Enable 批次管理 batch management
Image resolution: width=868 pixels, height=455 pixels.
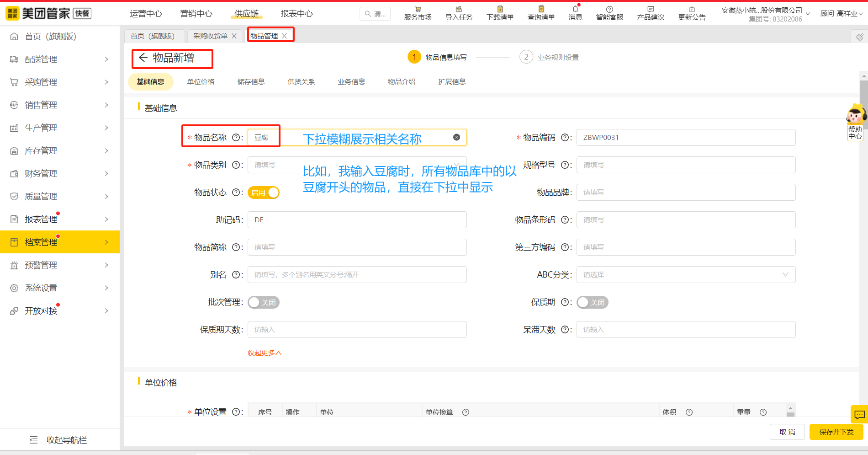coord(264,302)
